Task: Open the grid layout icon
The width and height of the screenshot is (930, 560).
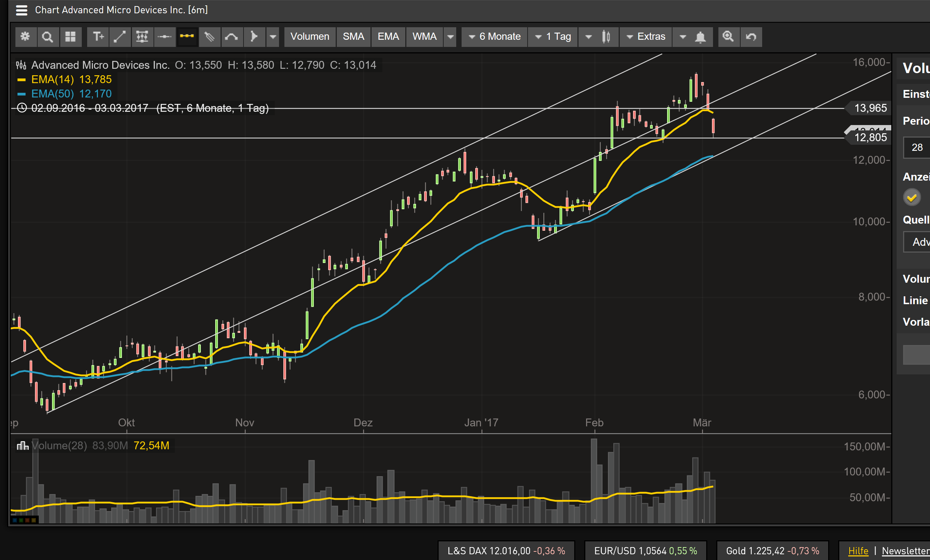Action: [x=70, y=37]
